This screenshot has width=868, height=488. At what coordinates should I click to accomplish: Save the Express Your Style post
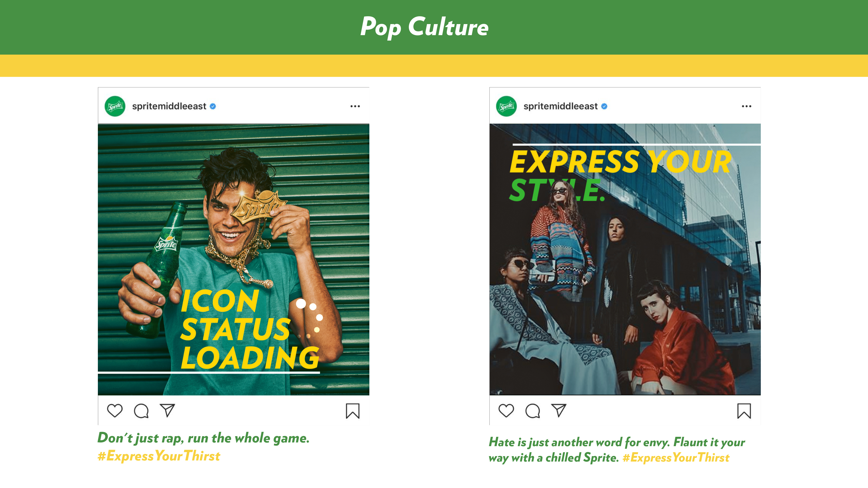[744, 411]
